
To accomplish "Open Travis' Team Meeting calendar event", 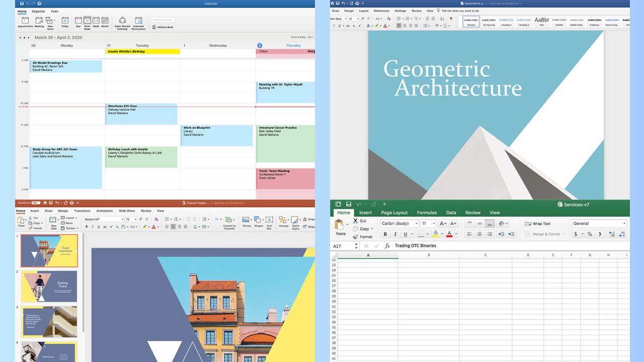I will pyautogui.click(x=286, y=178).
